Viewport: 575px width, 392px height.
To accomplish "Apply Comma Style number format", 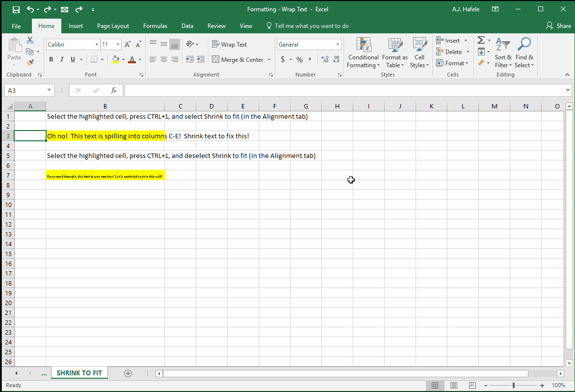I will click(310, 59).
